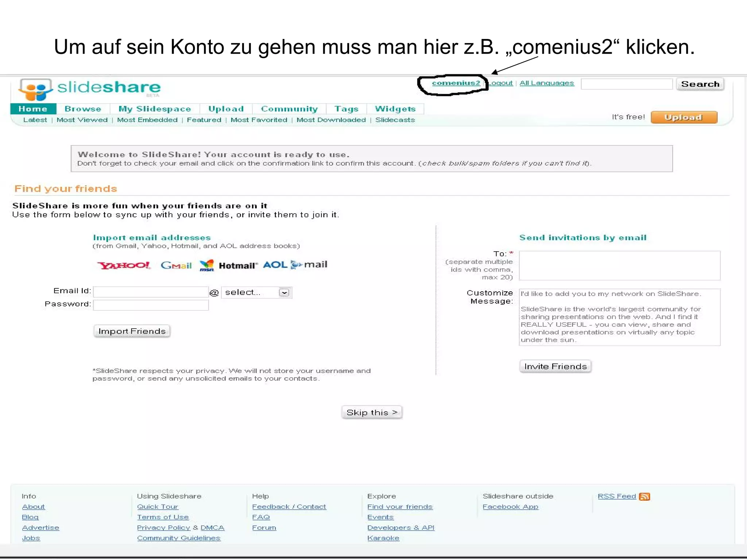This screenshot has width=747, height=560.
Task: Click the Skip this button
Action: 372,412
